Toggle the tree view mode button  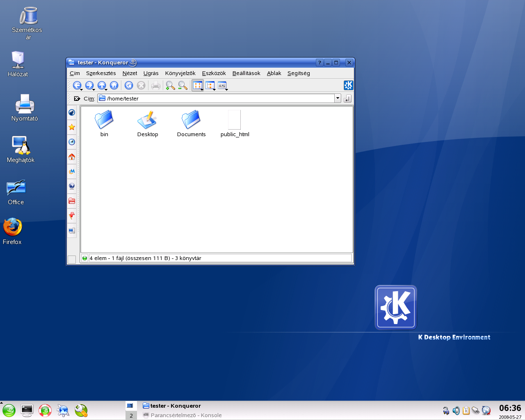point(210,85)
